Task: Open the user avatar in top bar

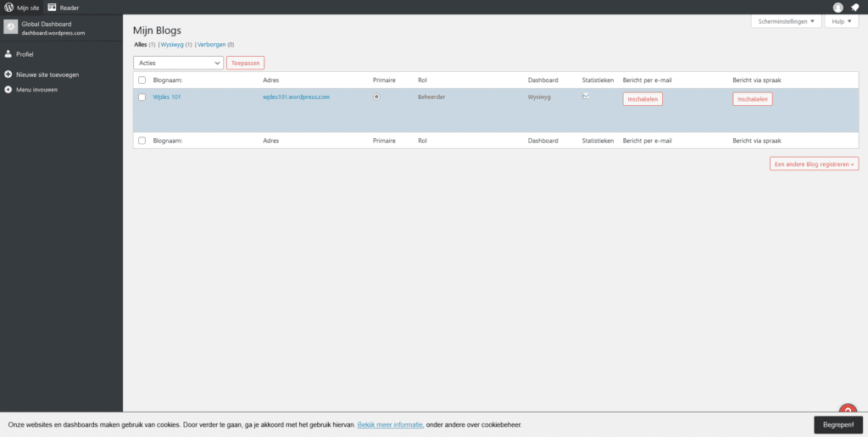Action: pyautogui.click(x=838, y=8)
